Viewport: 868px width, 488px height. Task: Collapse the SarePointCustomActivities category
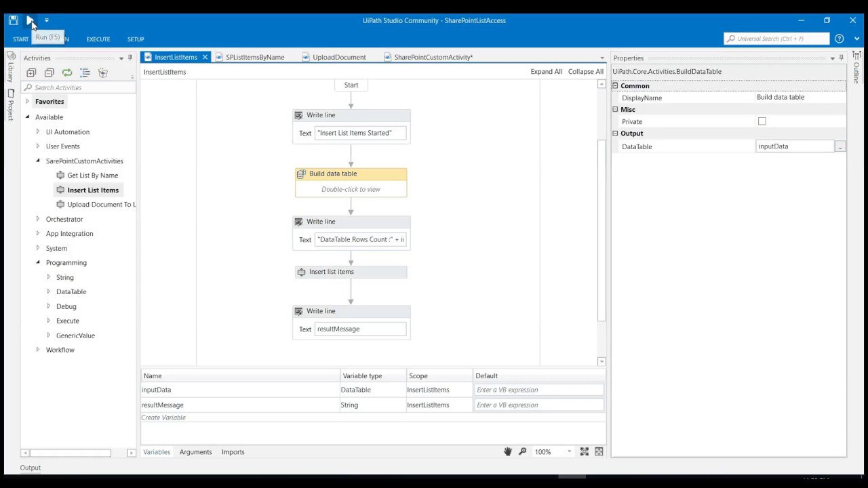[38, 161]
